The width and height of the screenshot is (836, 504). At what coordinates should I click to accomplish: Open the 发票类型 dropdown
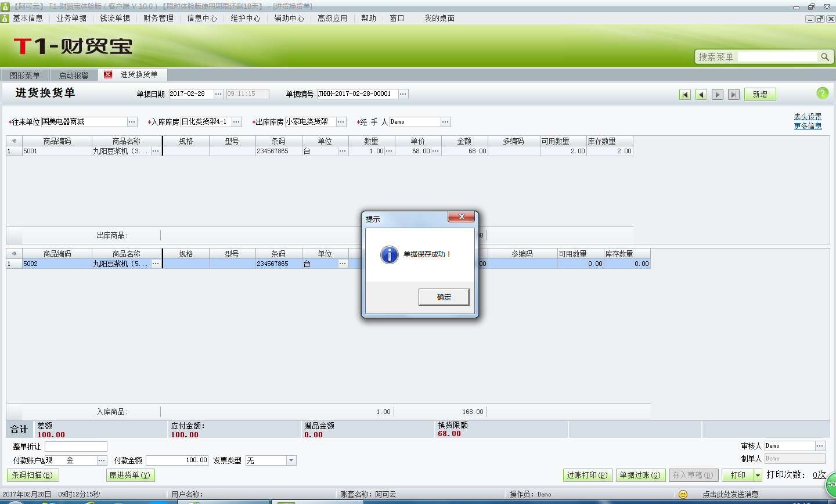(290, 460)
